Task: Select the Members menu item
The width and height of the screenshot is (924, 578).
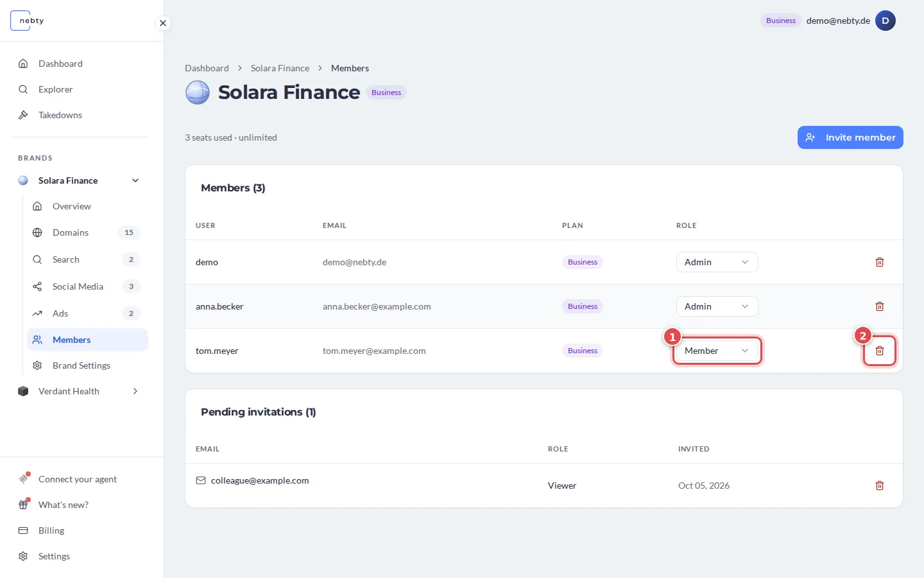Action: (87, 340)
